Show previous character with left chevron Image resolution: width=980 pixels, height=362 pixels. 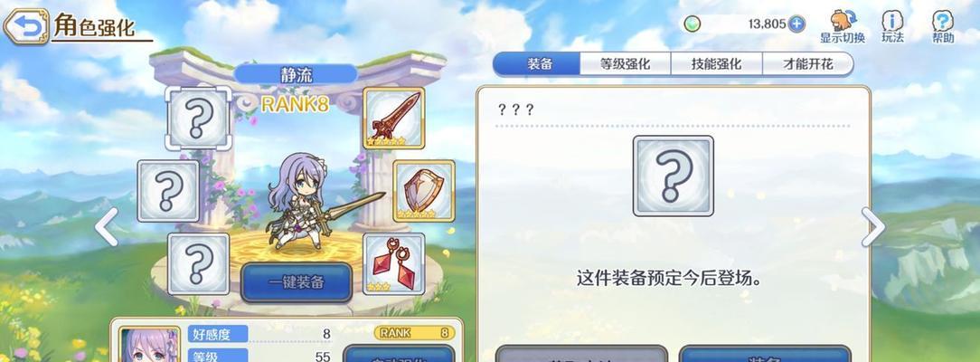(x=107, y=227)
